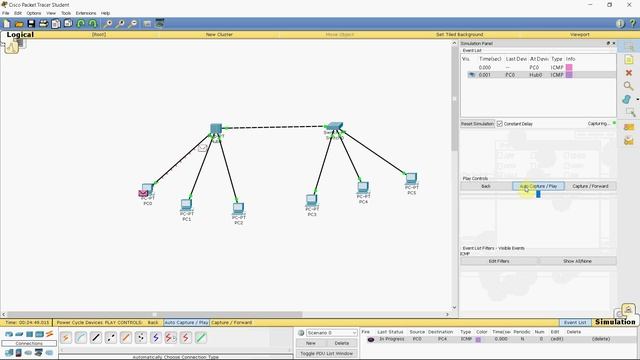Click the Copy icon in main toolbar
The image size is (640, 360).
pos(56,24)
